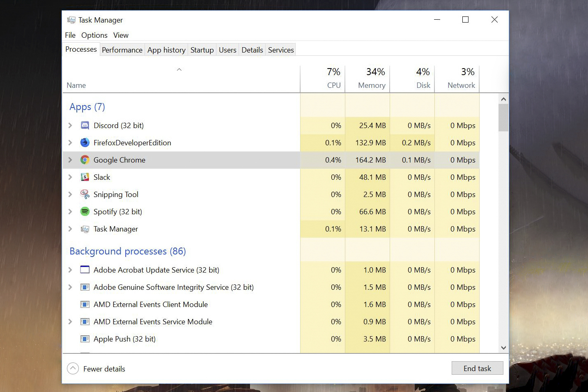Switch to the App history tab
Image resolution: width=588 pixels, height=392 pixels.
[x=166, y=50]
